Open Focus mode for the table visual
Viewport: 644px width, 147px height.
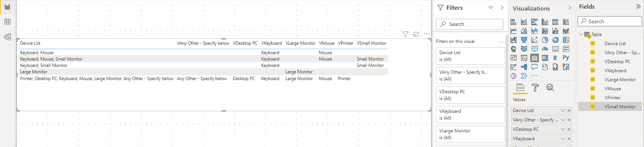click(416, 34)
